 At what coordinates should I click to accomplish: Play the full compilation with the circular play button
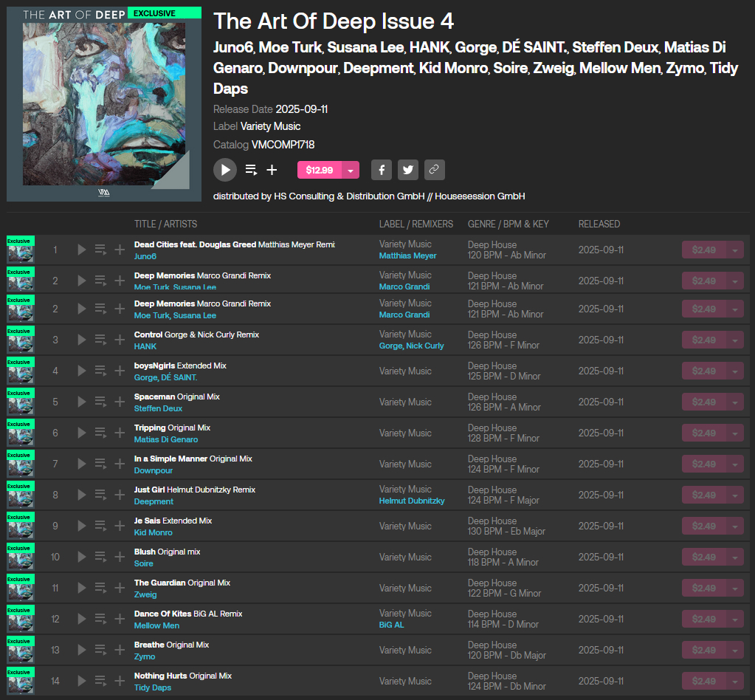click(x=225, y=170)
